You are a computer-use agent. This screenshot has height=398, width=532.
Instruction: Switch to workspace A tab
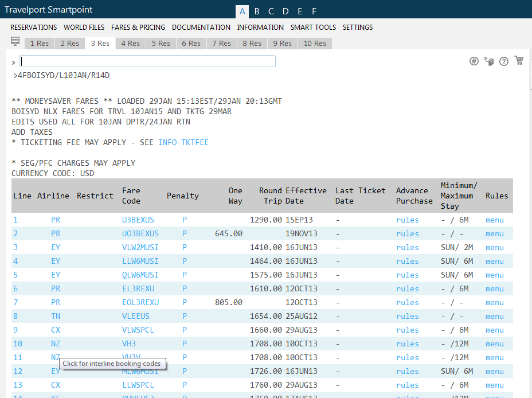(x=242, y=11)
